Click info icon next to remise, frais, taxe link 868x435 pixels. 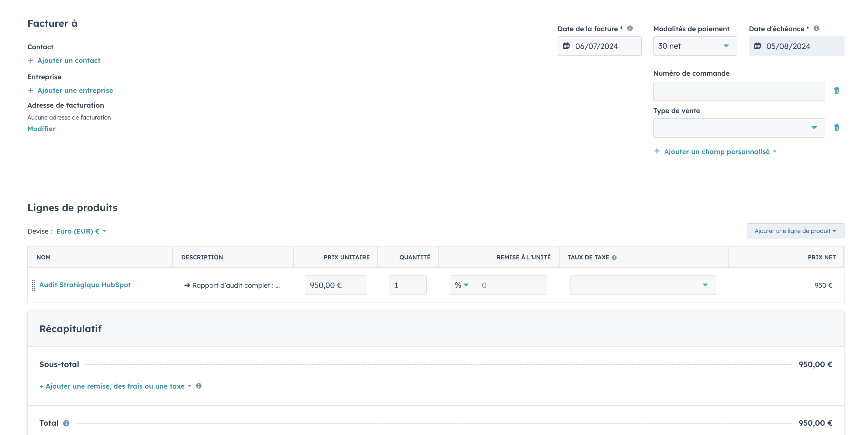(x=199, y=386)
